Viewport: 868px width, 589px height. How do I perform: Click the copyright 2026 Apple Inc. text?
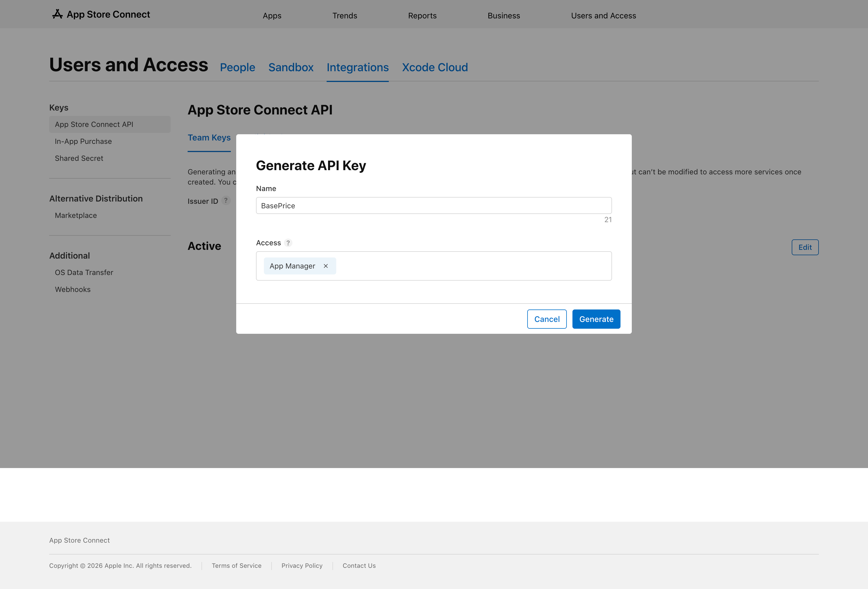[120, 566]
